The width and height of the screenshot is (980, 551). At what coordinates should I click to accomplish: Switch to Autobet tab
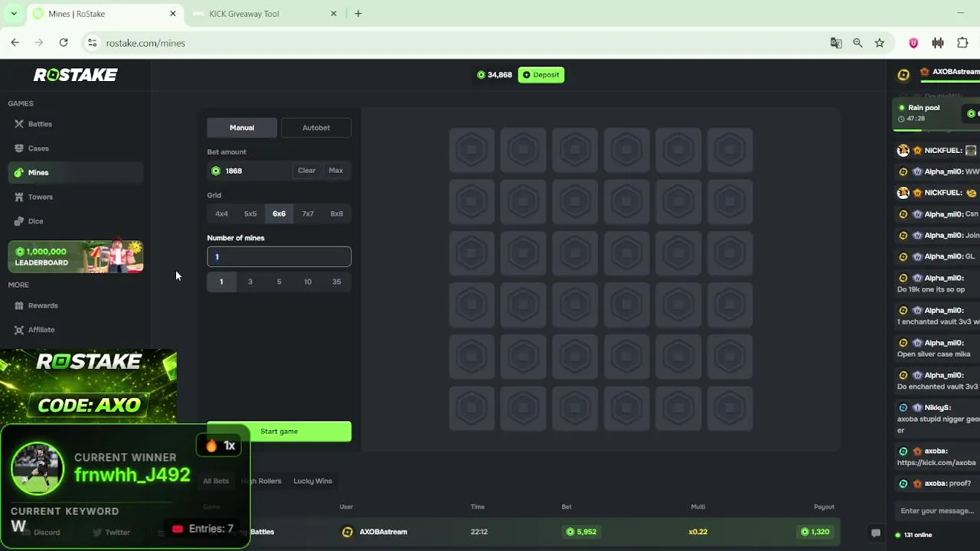(316, 128)
